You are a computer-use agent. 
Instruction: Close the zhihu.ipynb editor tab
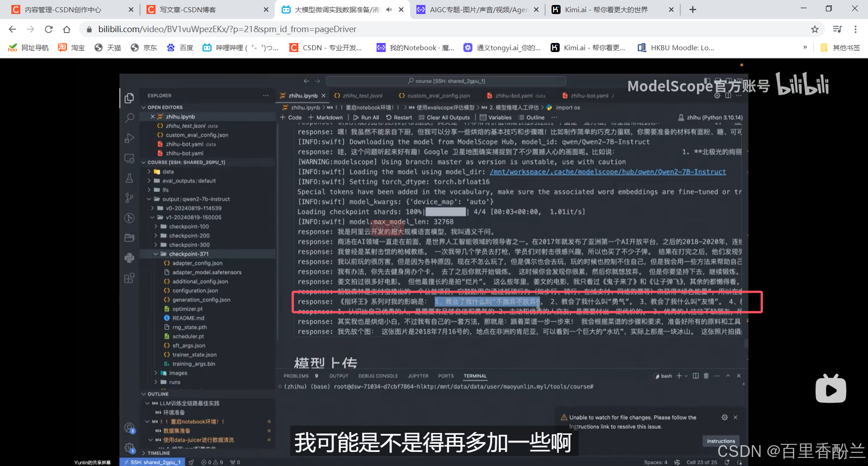pyautogui.click(x=323, y=95)
